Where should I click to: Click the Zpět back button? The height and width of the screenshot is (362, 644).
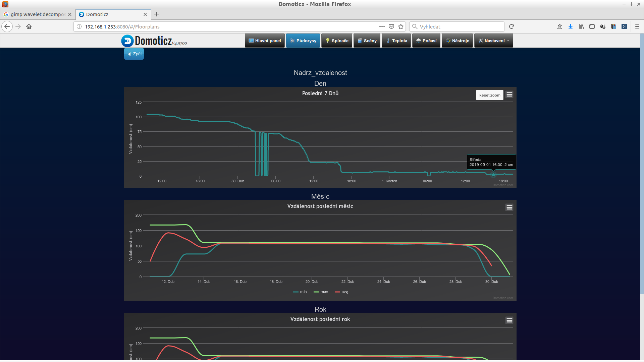pos(134,54)
